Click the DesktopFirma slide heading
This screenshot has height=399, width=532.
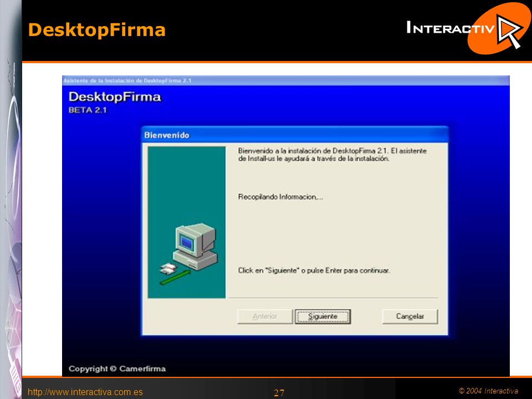pyautogui.click(x=96, y=30)
